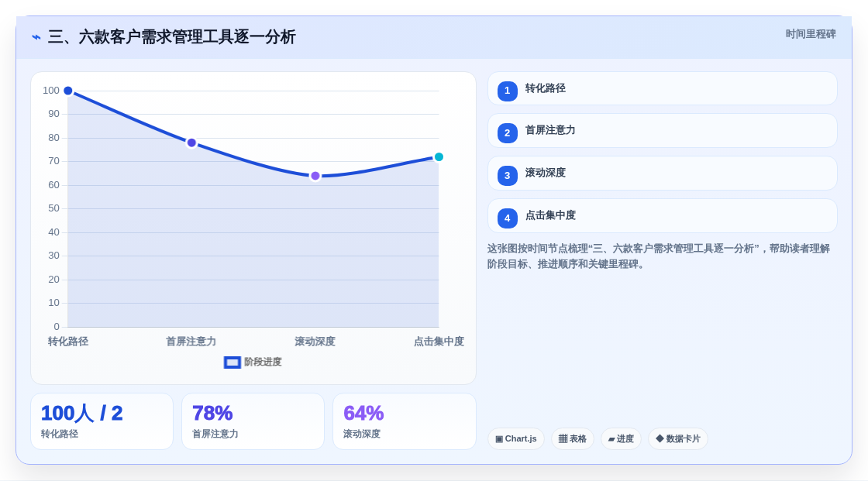The height and width of the screenshot is (481, 868).
Task: Click the y-axis value 100
Action: (51, 90)
